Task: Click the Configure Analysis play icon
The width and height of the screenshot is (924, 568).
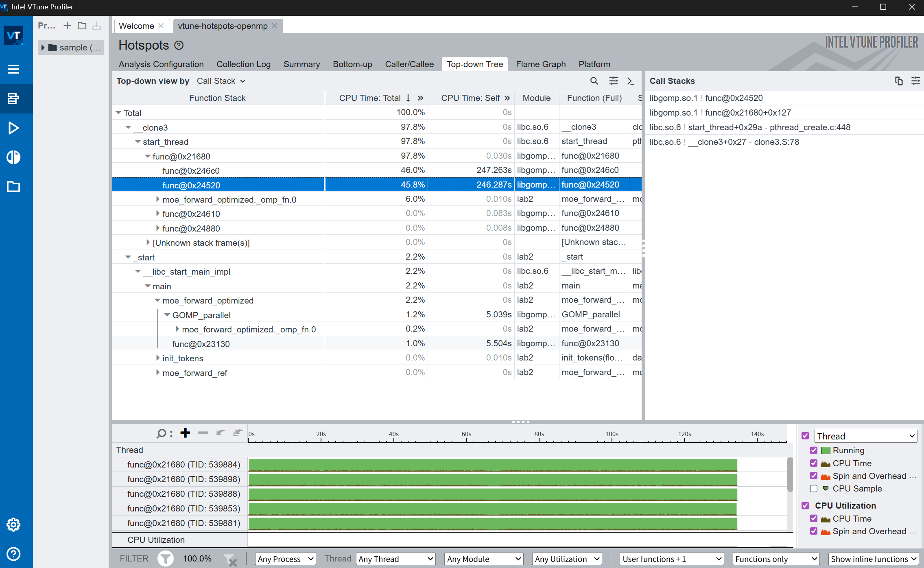Action: tap(13, 128)
